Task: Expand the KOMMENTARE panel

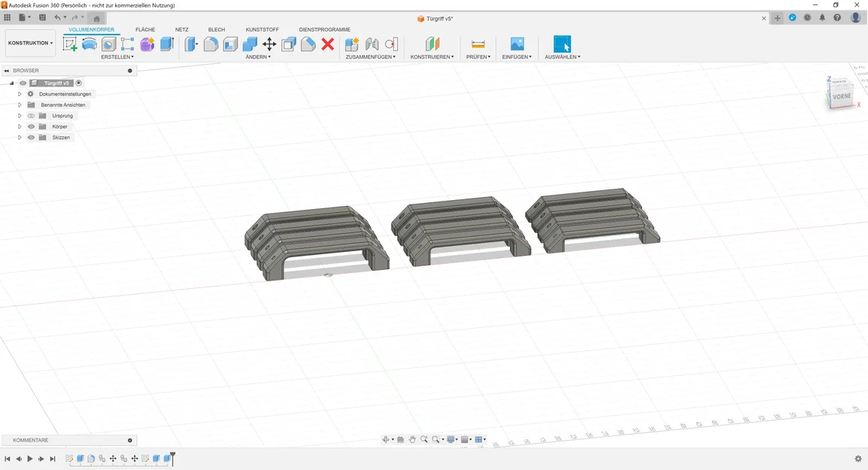Action: click(130, 441)
